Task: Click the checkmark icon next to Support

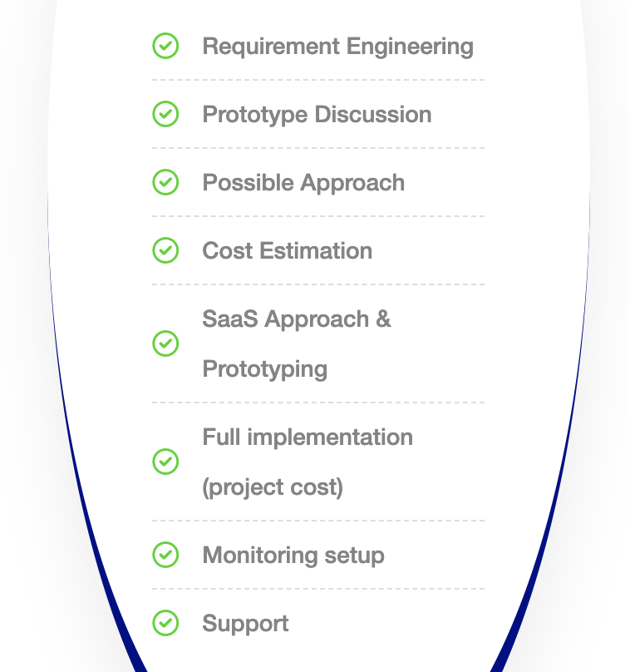Action: 165,623
